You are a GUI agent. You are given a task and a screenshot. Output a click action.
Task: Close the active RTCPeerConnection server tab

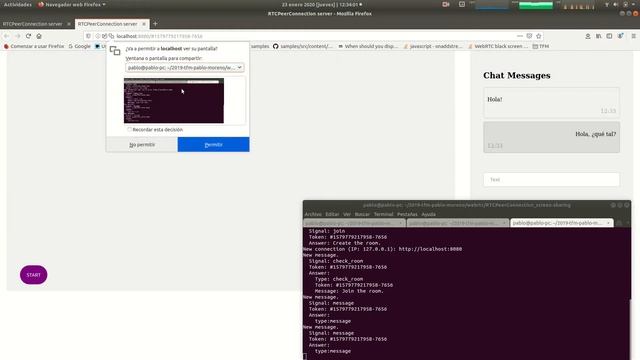(x=144, y=24)
